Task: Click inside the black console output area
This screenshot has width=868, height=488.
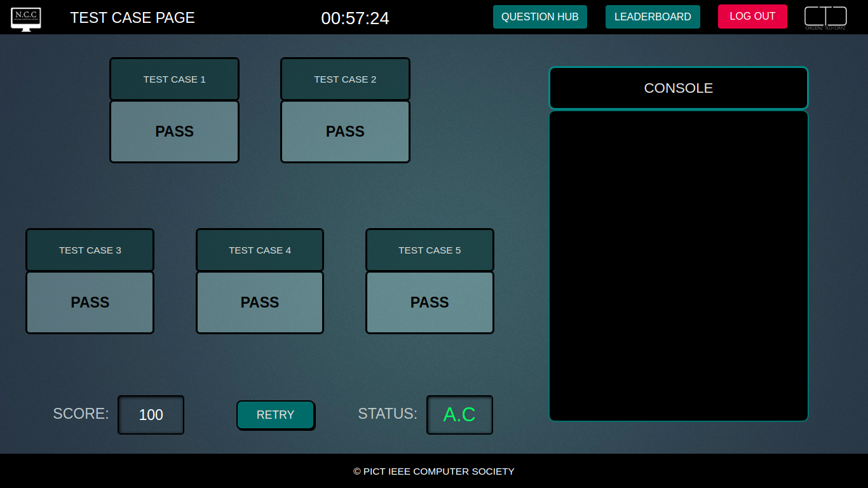Action: click(x=679, y=266)
